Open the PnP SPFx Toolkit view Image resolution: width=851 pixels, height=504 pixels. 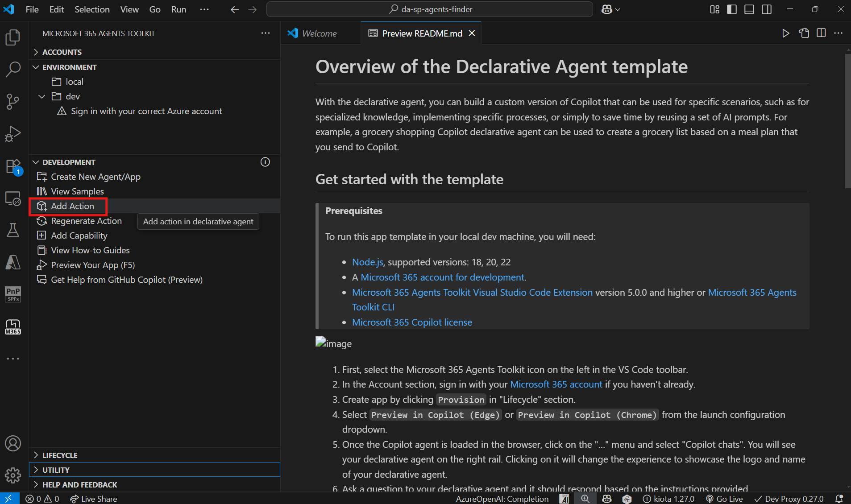point(13,294)
